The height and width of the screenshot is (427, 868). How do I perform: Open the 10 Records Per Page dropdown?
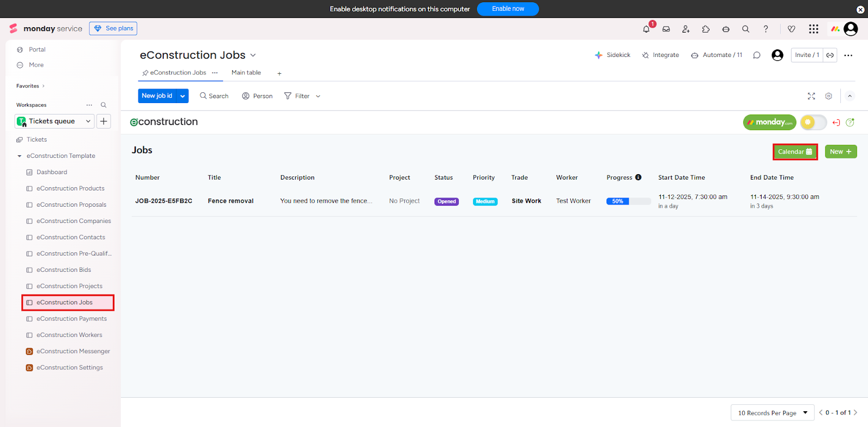pos(772,413)
